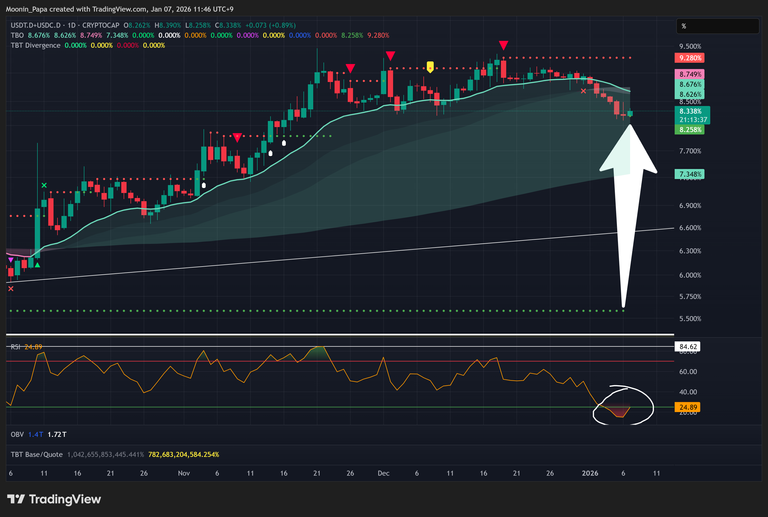768x517 pixels.
Task: Click the red X marker near latest candles
Action: [x=584, y=91]
